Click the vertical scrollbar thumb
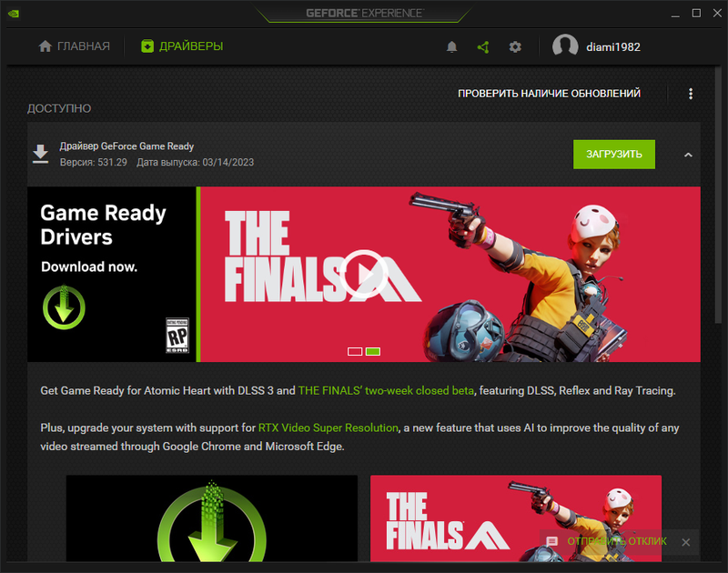728x573 pixels. (718, 195)
